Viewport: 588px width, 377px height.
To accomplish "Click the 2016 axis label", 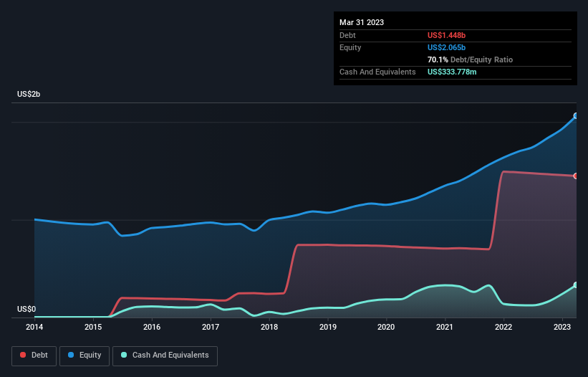I will pos(152,327).
